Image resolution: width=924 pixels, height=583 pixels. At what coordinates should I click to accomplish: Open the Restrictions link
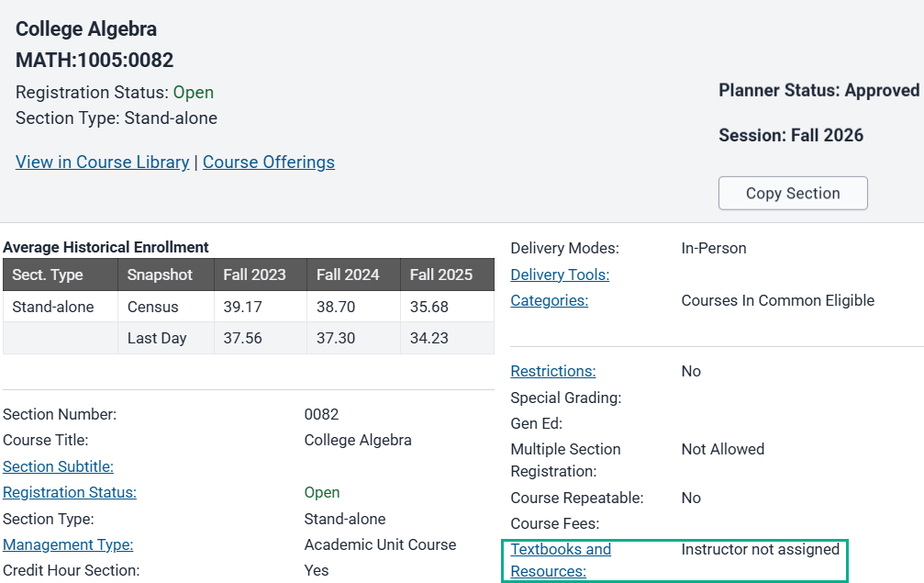coord(552,371)
